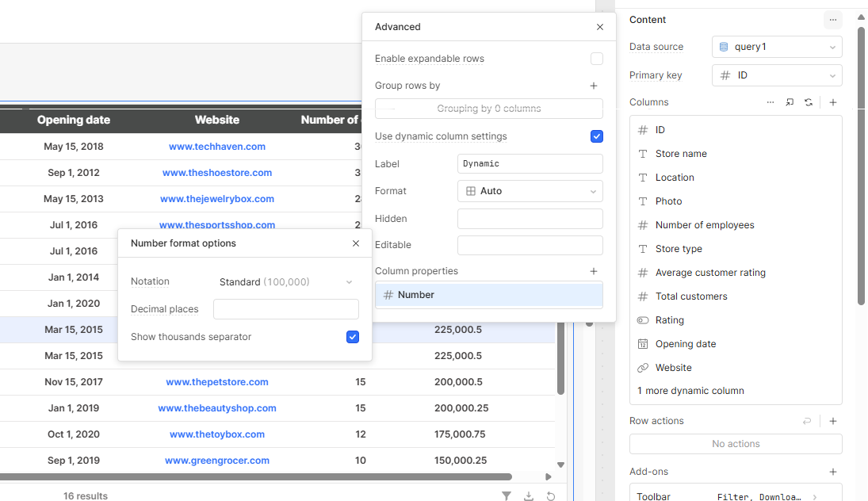Expand the Notation Standard dropdown
The image size is (868, 501).
click(286, 282)
